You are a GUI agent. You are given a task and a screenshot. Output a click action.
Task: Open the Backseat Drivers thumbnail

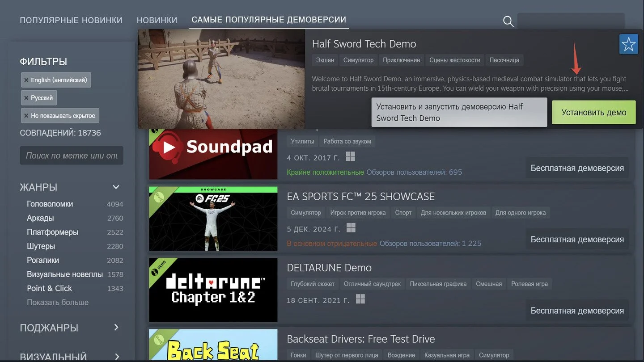click(x=213, y=345)
